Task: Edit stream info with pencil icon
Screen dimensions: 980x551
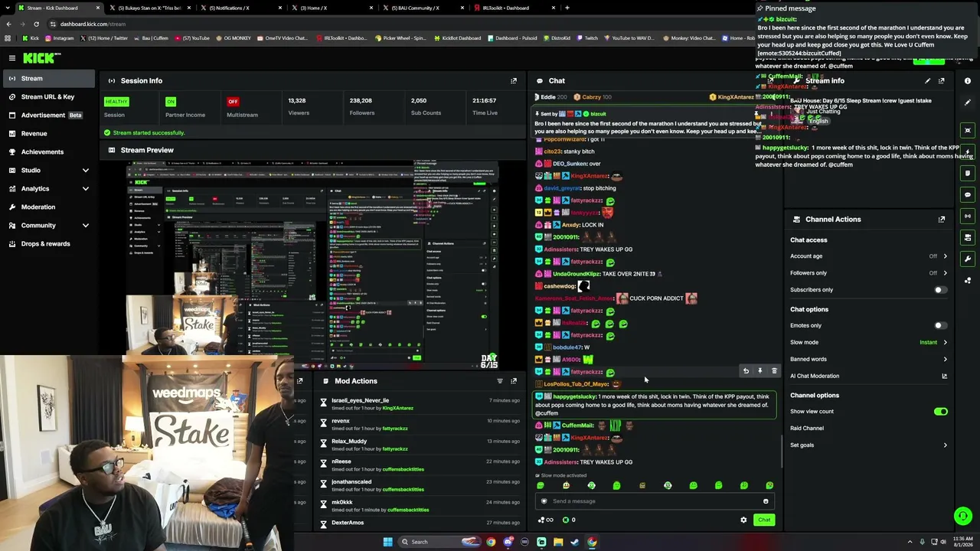Action: click(927, 80)
